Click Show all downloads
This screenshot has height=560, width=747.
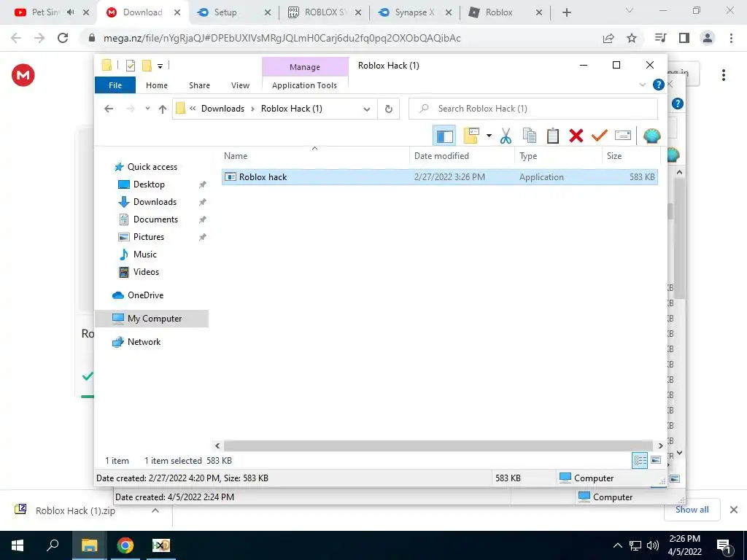pos(692,510)
